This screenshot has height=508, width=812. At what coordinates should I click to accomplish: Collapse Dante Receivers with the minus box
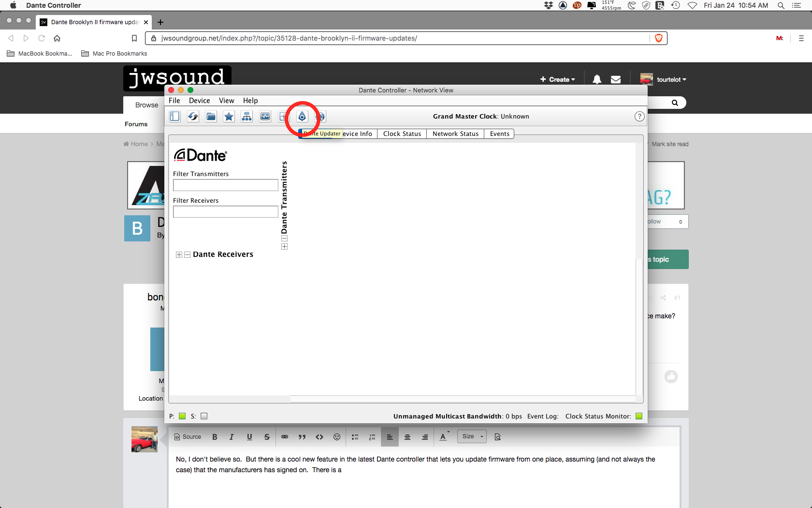tap(187, 254)
